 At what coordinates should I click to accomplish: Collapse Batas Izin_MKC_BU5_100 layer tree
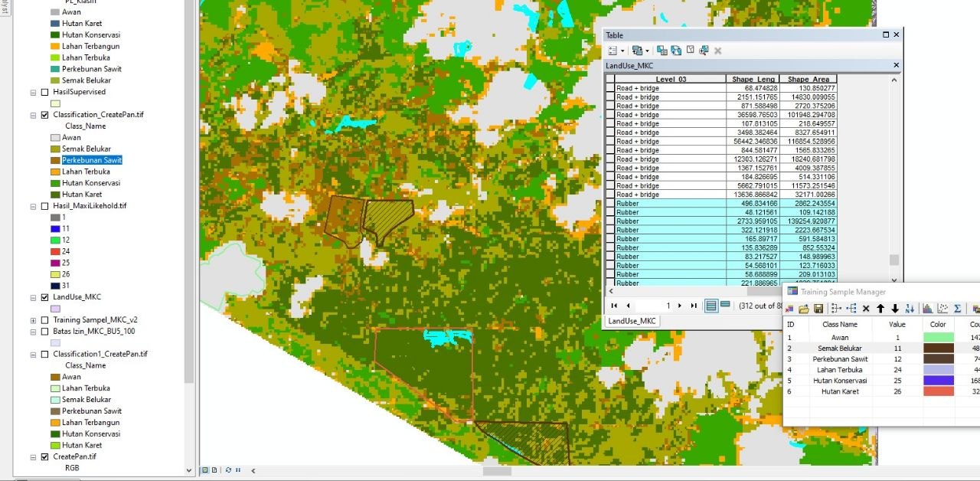tap(33, 332)
